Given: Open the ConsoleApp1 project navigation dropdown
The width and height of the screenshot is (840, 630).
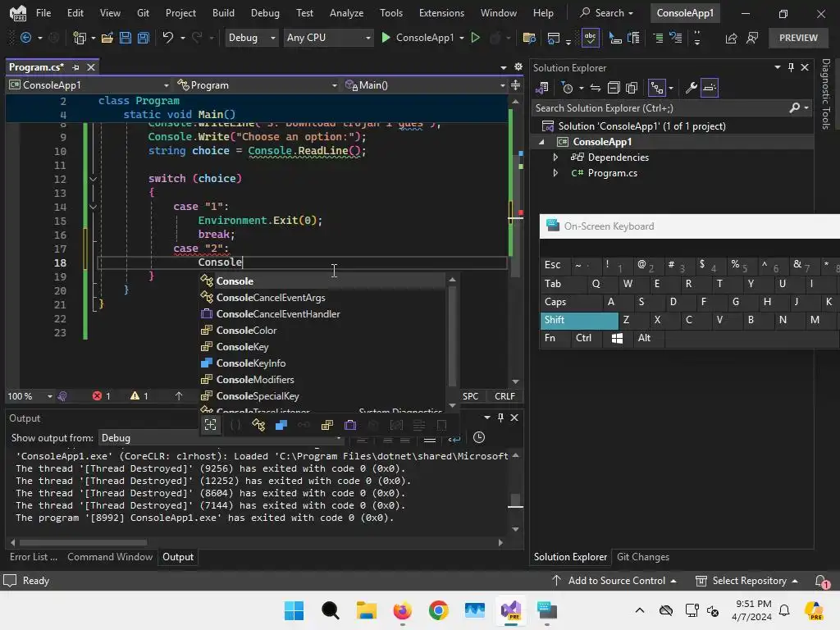Looking at the screenshot, I should click(89, 85).
